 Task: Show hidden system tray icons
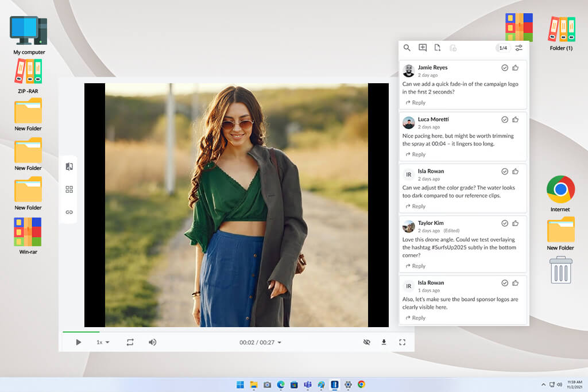tap(543, 385)
